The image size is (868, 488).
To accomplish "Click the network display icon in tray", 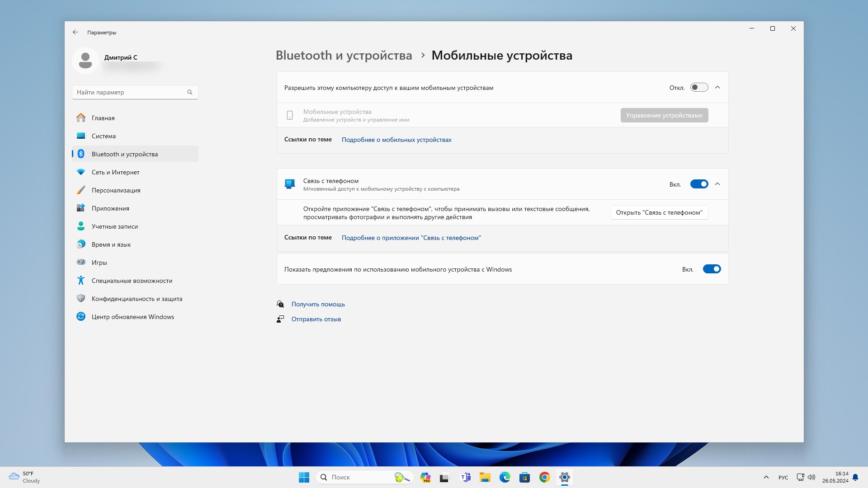I will tap(800, 477).
